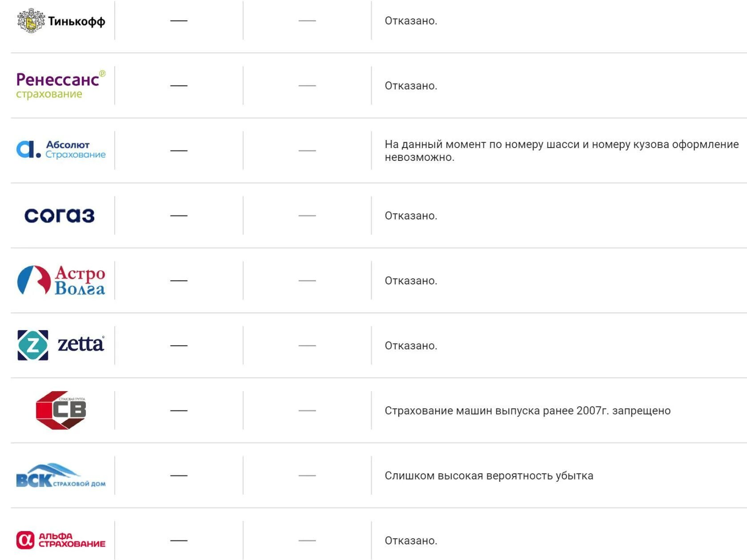Click 'Отказано.' status in Ренессанс row
Image resolution: width=747 pixels, height=560 pixels.
tap(411, 86)
